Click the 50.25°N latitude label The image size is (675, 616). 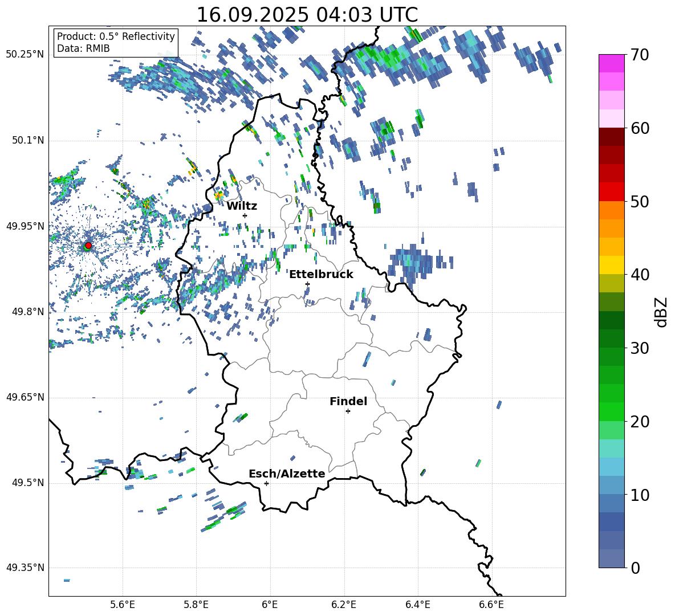25,55
